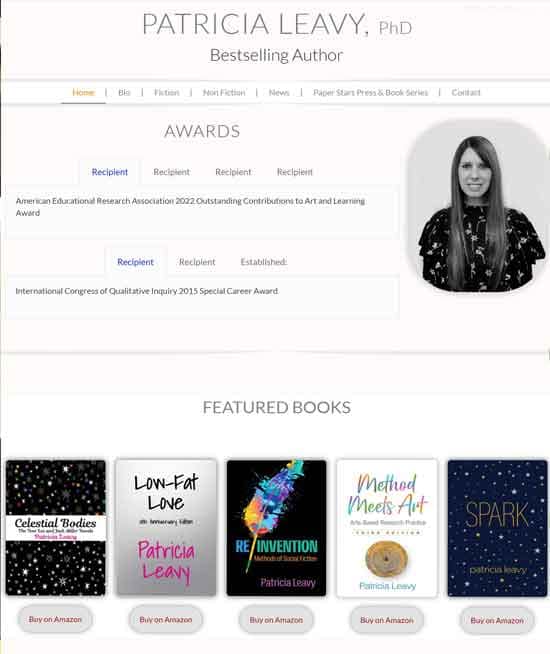The height and width of the screenshot is (654, 550).
Task: Buy Low-Fat Love on Amazon
Action: click(166, 620)
